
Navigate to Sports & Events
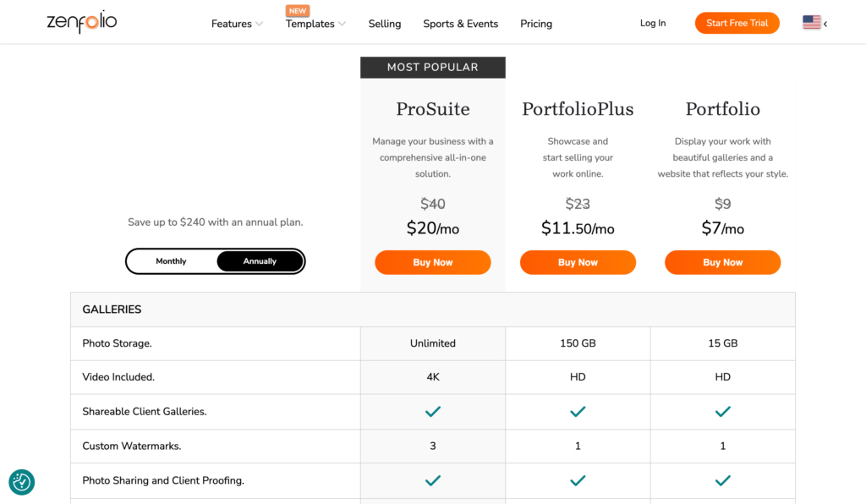[460, 24]
